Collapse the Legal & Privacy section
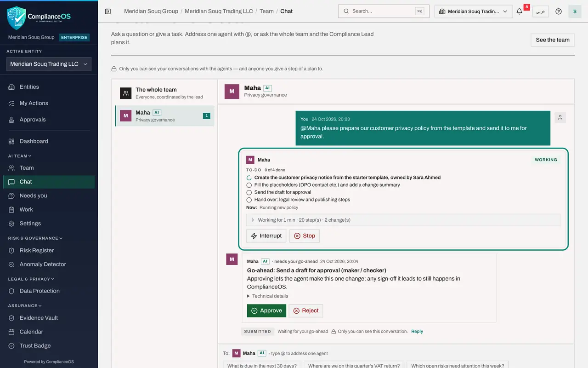Image resolution: width=588 pixels, height=368 pixels. (x=31, y=279)
